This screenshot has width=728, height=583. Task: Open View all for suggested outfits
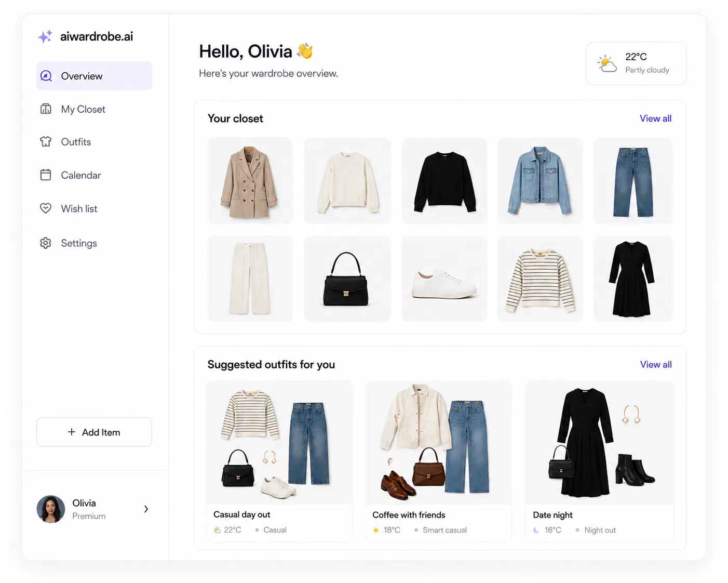(655, 364)
